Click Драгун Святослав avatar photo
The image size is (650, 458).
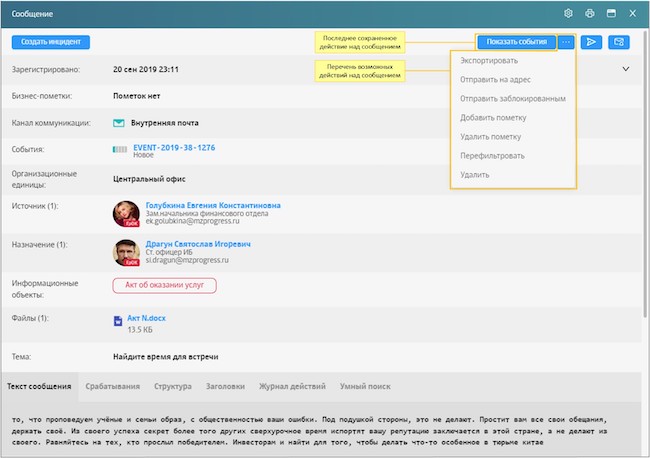point(126,252)
